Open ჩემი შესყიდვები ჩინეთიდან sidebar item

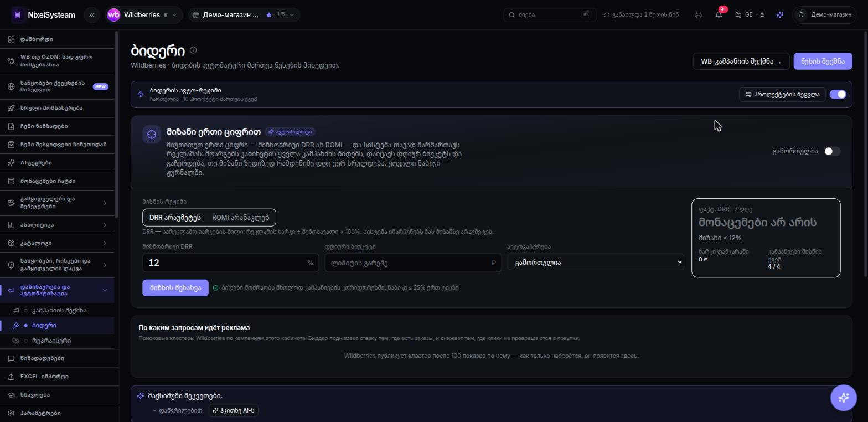tap(58, 145)
